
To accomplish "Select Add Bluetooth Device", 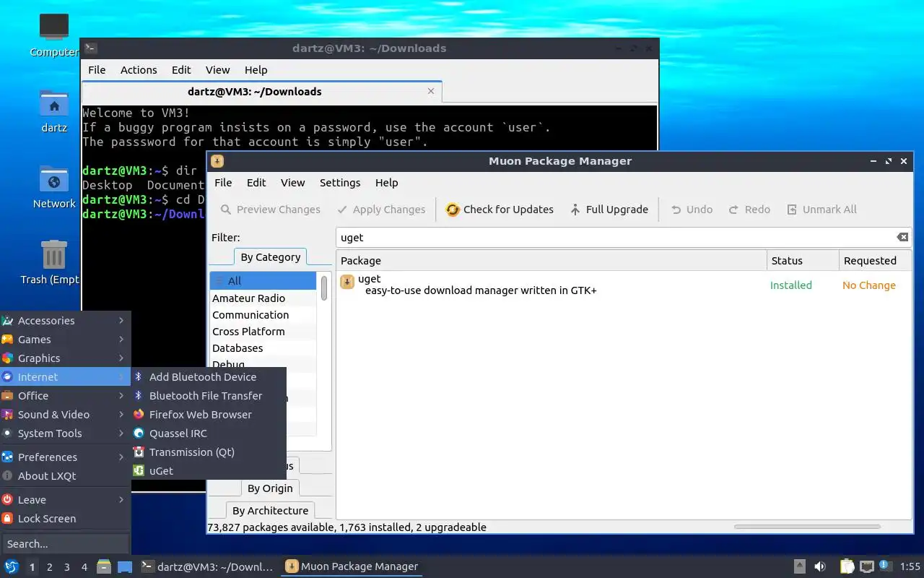I will tap(209, 377).
